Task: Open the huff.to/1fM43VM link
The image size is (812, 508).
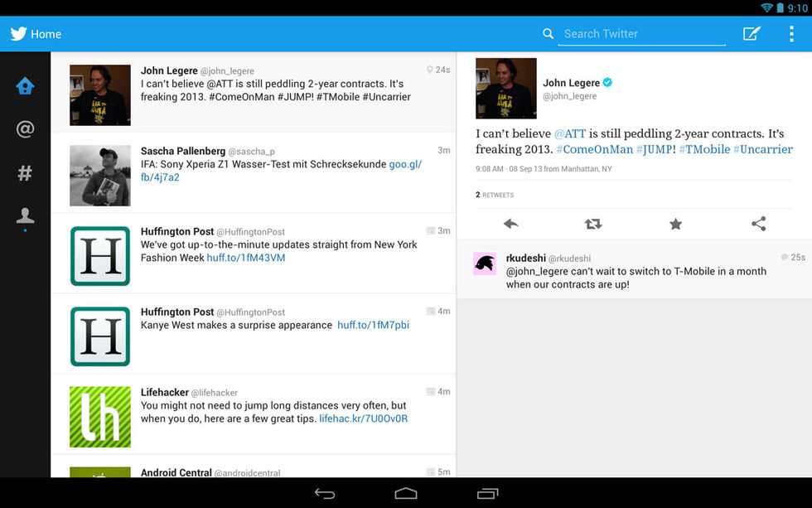Action: [x=246, y=258]
